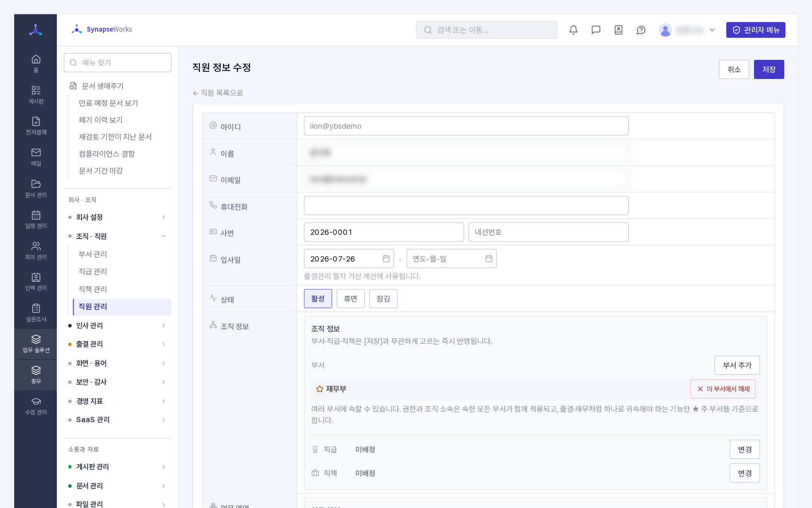The image size is (812, 508).
Task: Collapse the 조직 · 직원 menu
Action: pyautogui.click(x=117, y=236)
